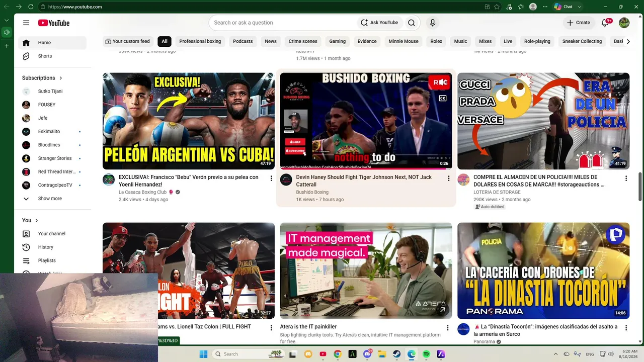
Task: Click the YouTube logo
Action: coord(53,23)
